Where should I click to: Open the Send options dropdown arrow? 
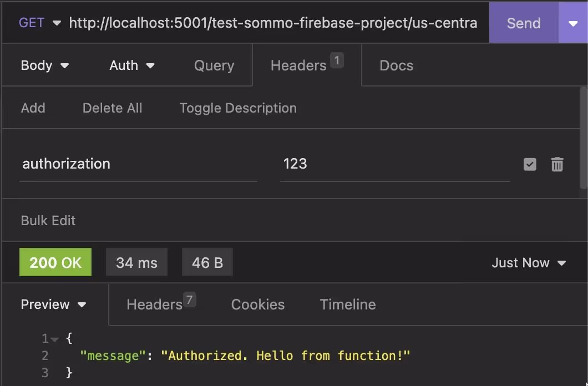click(572, 23)
